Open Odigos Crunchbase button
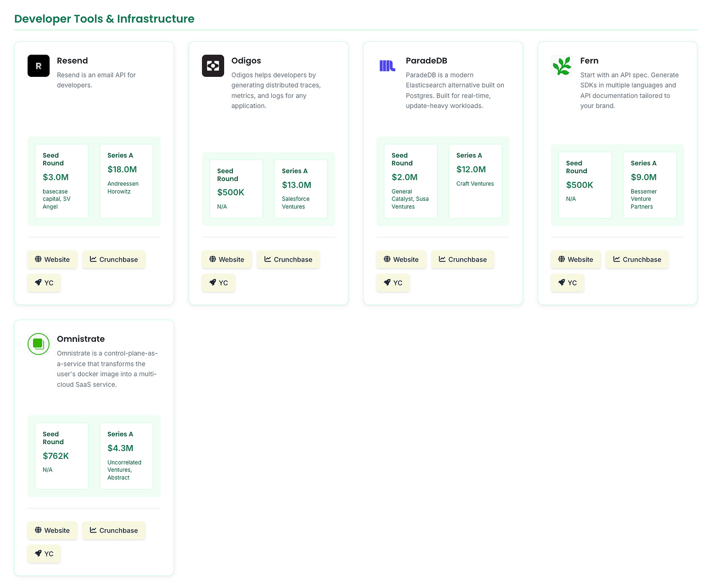708x588 pixels. pyautogui.click(x=288, y=259)
